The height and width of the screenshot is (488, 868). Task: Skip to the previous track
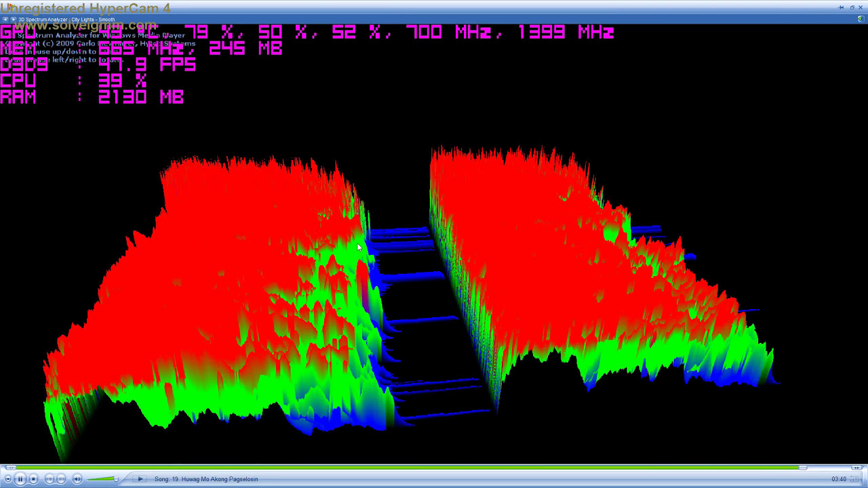pyautogui.click(x=49, y=479)
